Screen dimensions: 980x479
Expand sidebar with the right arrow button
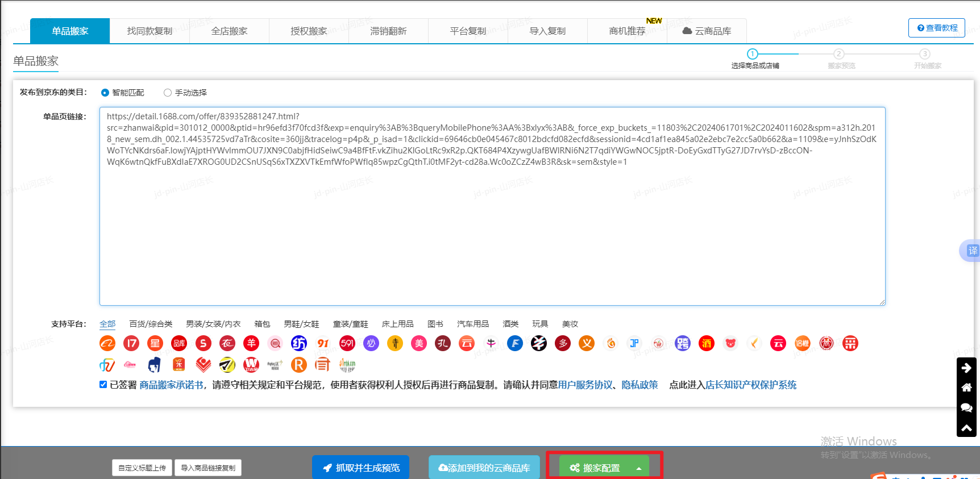pyautogui.click(x=966, y=368)
